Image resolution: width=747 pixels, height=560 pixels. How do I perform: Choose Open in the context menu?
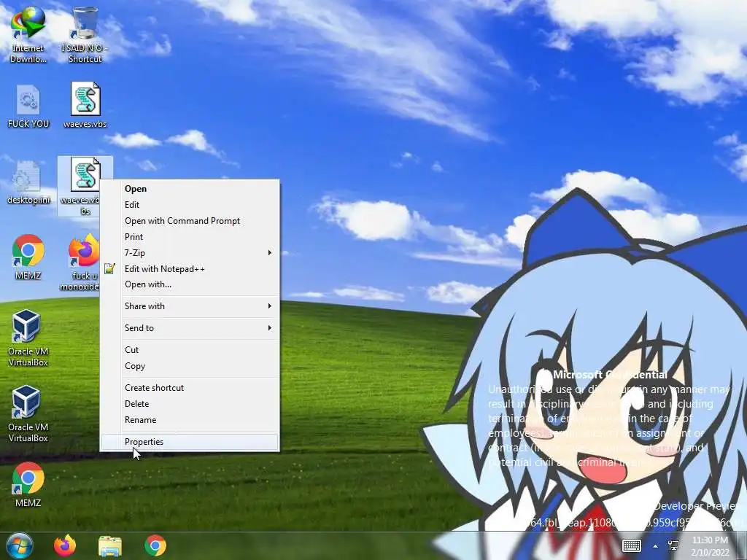190,189
